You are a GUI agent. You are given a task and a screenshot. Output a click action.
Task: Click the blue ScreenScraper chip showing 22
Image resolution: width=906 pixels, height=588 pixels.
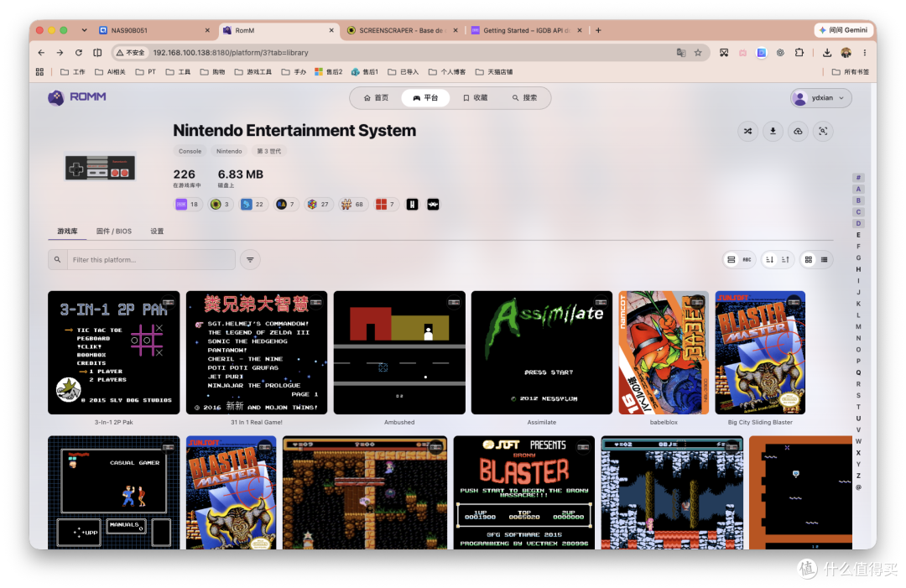[253, 205]
